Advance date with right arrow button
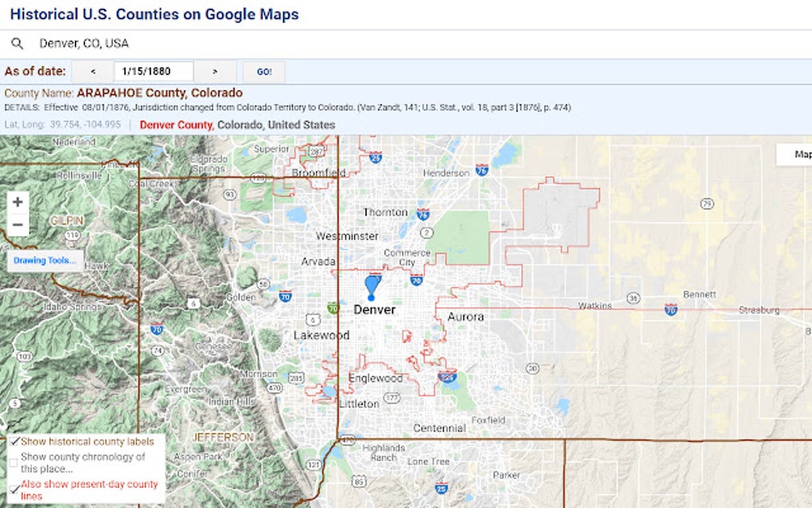 [216, 72]
